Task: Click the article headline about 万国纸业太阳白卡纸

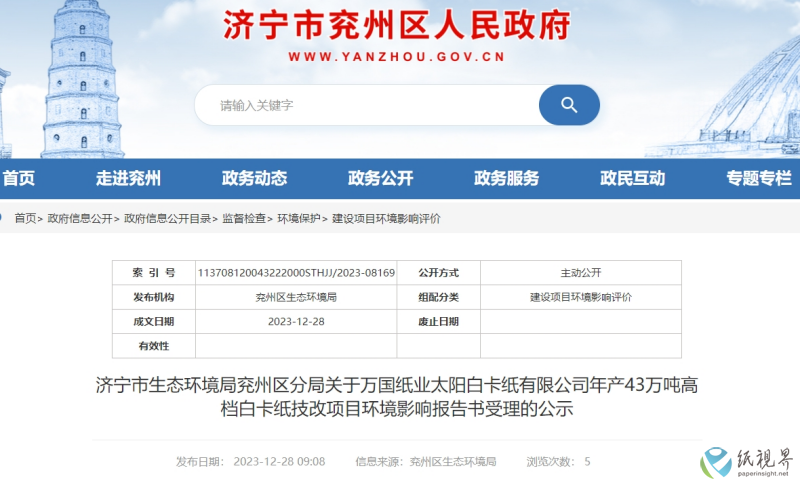Action: coord(397,396)
